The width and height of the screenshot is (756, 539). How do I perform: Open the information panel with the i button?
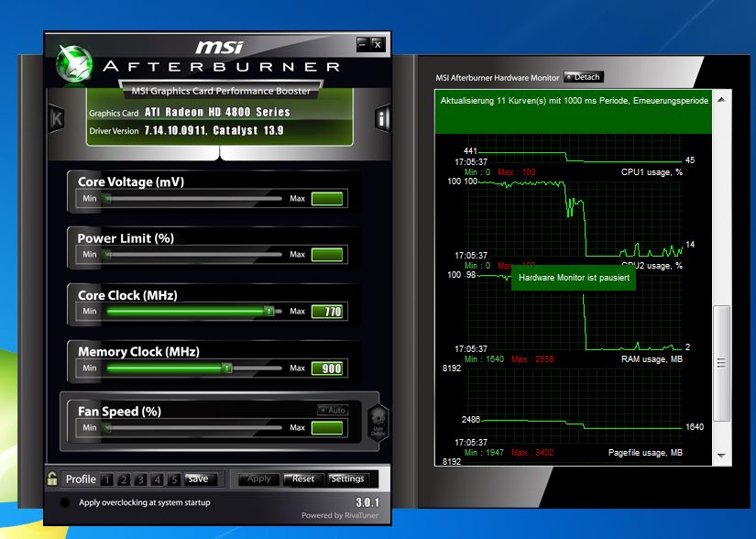(x=382, y=118)
